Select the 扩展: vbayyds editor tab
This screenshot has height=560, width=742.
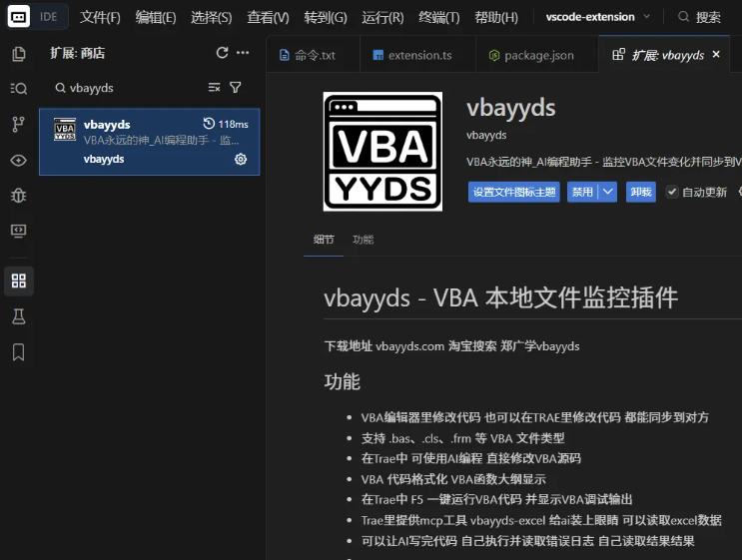(662, 55)
